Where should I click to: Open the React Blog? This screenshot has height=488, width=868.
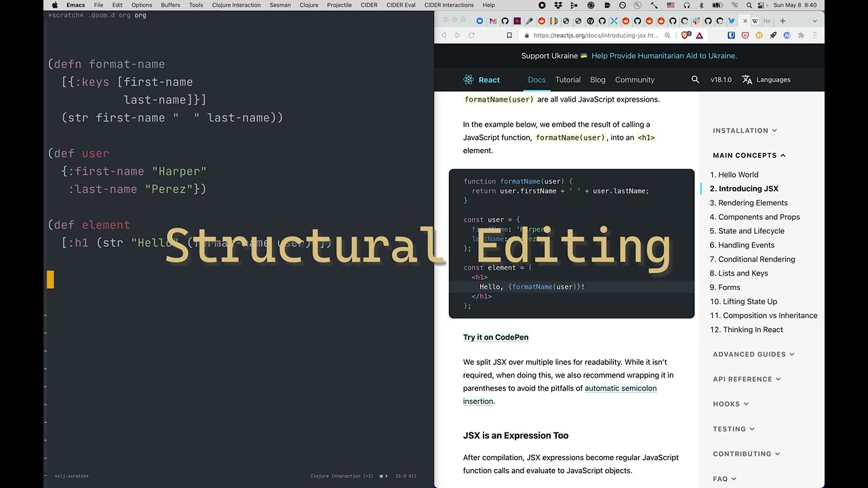coord(597,79)
